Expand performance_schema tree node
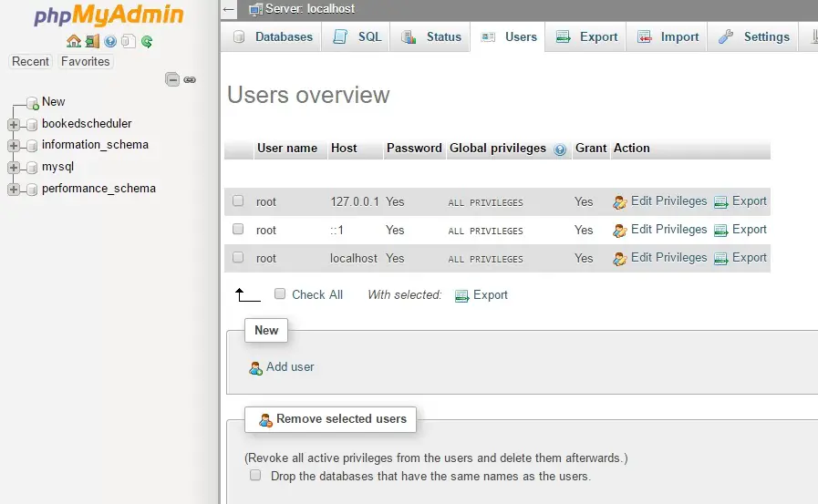Image resolution: width=818 pixels, height=504 pixels. tap(14, 190)
